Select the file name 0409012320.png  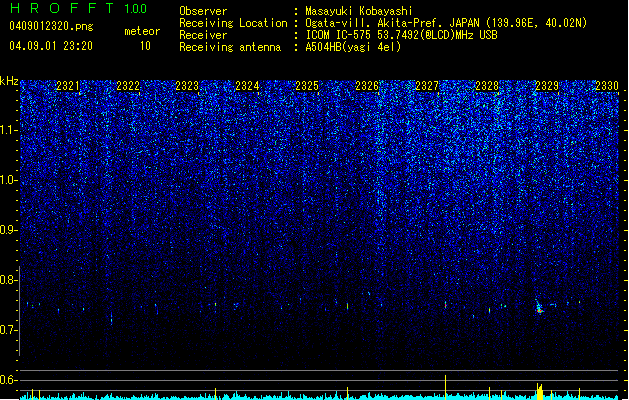coord(51,27)
